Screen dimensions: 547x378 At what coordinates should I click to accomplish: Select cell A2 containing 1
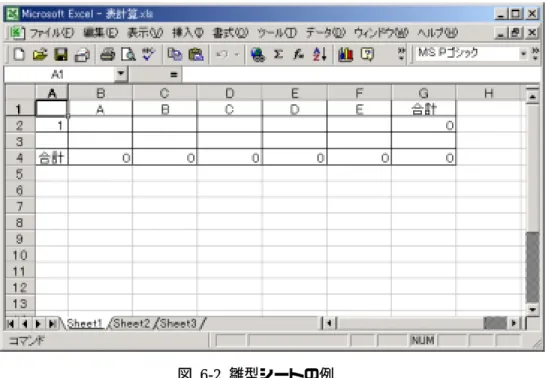pos(52,125)
